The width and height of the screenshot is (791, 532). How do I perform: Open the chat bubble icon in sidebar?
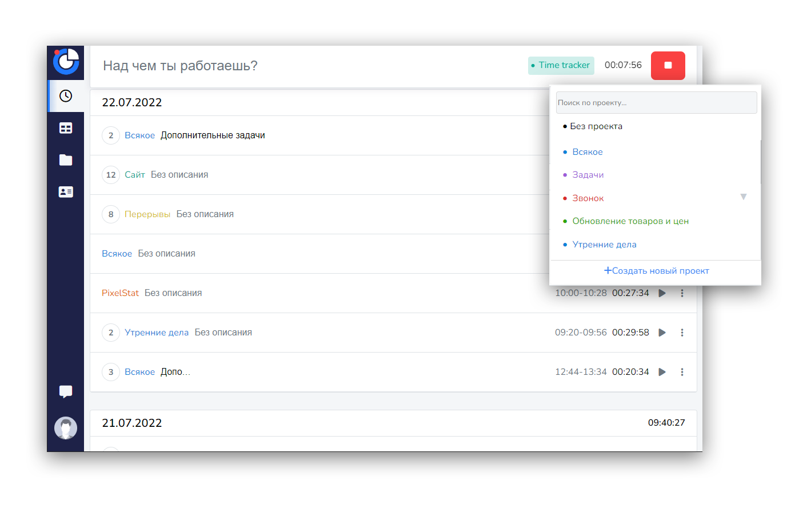point(66,391)
